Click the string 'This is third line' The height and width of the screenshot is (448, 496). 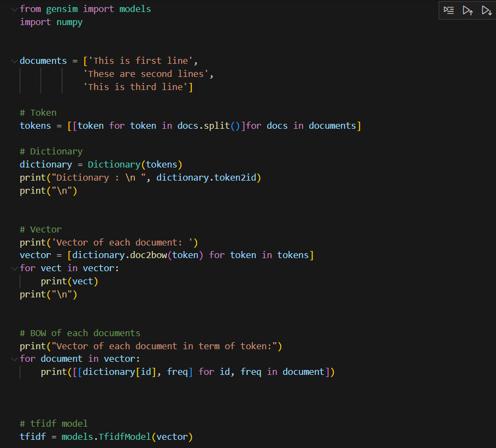coord(135,87)
